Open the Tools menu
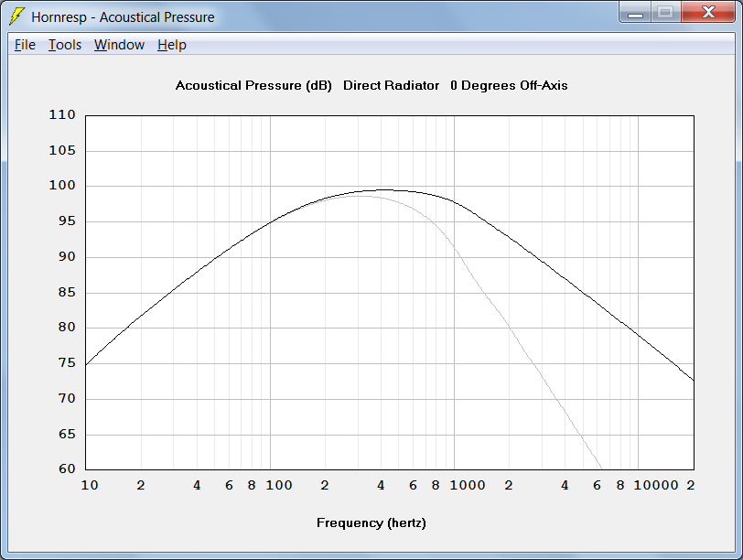 [65, 45]
